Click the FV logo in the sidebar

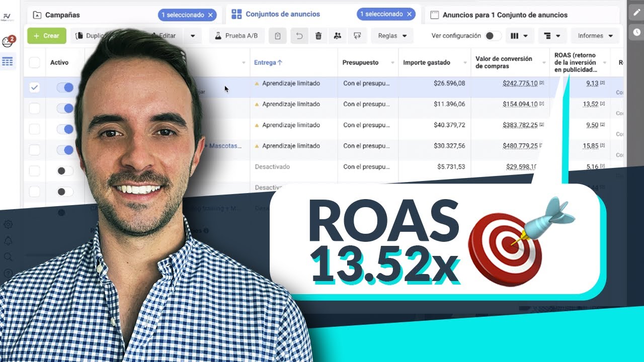point(7,18)
